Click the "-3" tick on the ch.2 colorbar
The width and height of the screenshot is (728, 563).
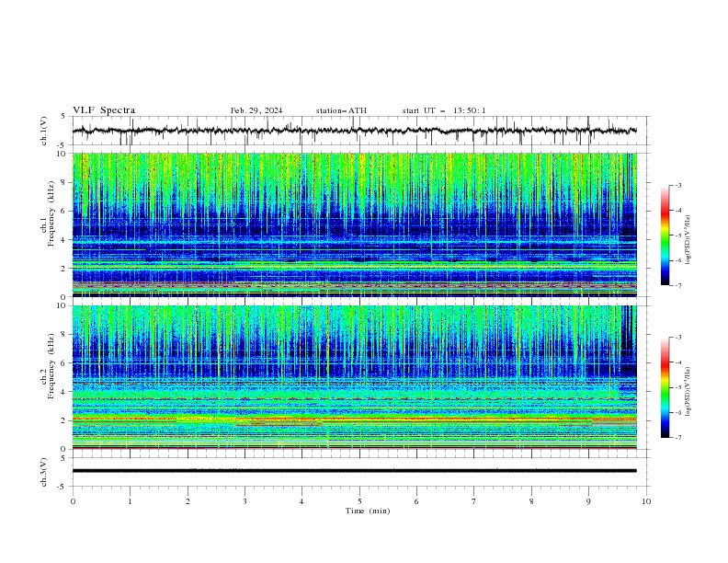point(678,338)
